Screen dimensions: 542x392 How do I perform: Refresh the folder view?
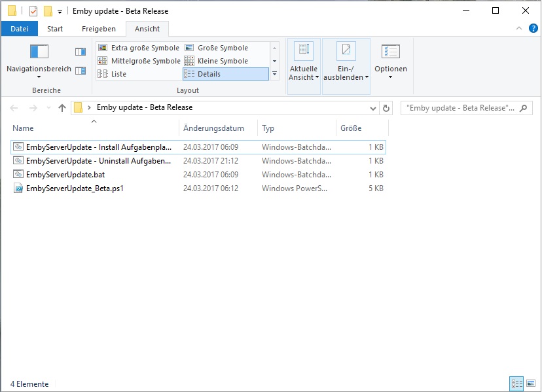coord(386,108)
